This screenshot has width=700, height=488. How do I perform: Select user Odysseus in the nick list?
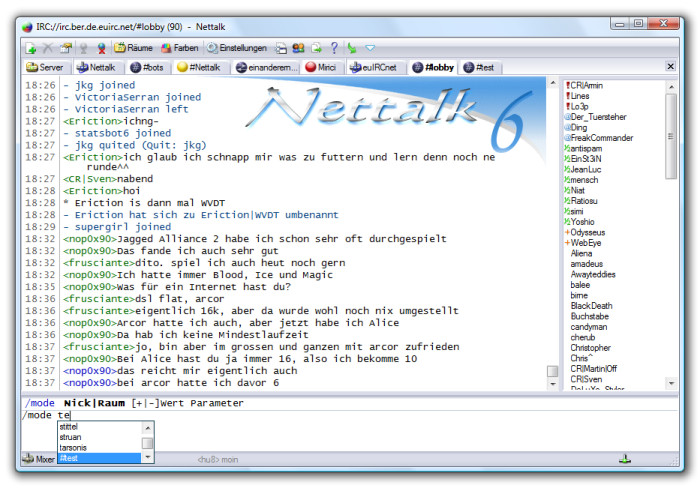pos(585,232)
